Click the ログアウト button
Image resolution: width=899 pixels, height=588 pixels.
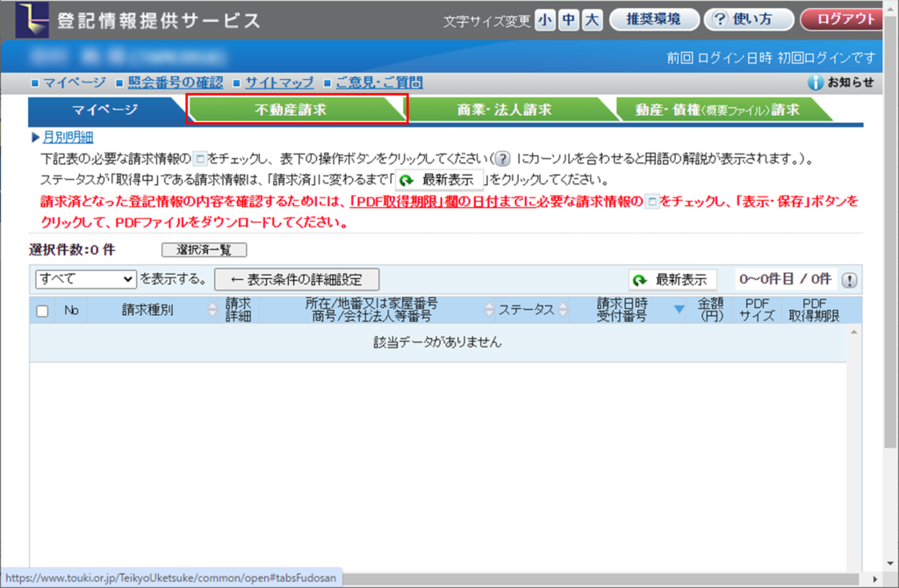click(846, 19)
